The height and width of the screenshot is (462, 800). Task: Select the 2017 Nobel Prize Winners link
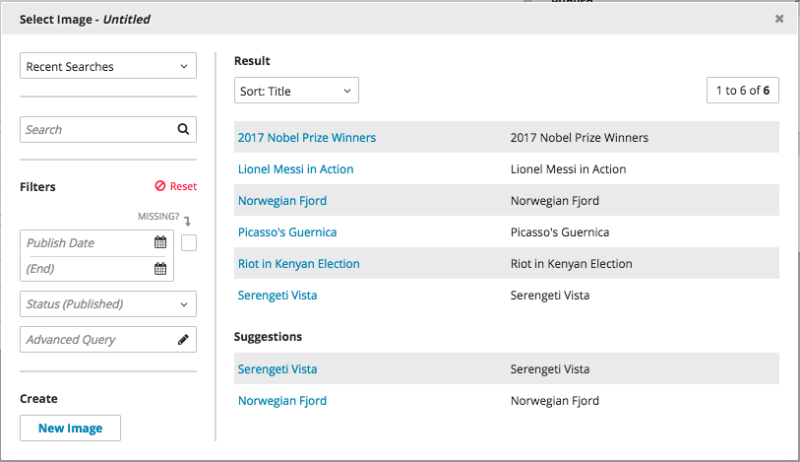[x=307, y=137]
